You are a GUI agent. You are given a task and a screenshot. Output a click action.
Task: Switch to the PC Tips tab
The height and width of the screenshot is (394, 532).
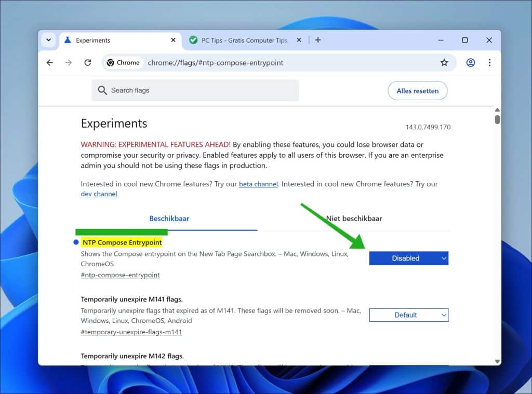point(244,40)
